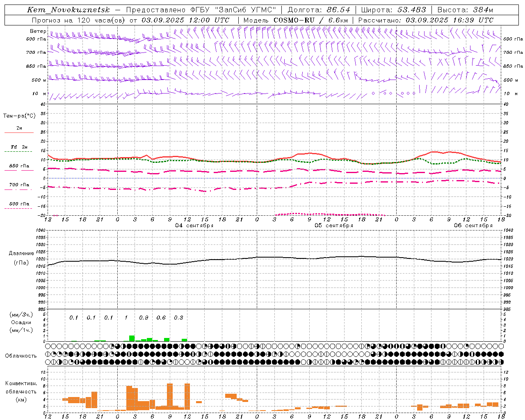525x420 pixels.
Task: Click the 06 сентября date label
Action: [x=473, y=226]
